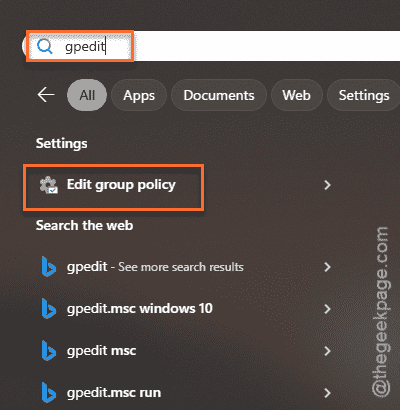Switch to the Web filter
400x410 pixels.
tap(297, 95)
